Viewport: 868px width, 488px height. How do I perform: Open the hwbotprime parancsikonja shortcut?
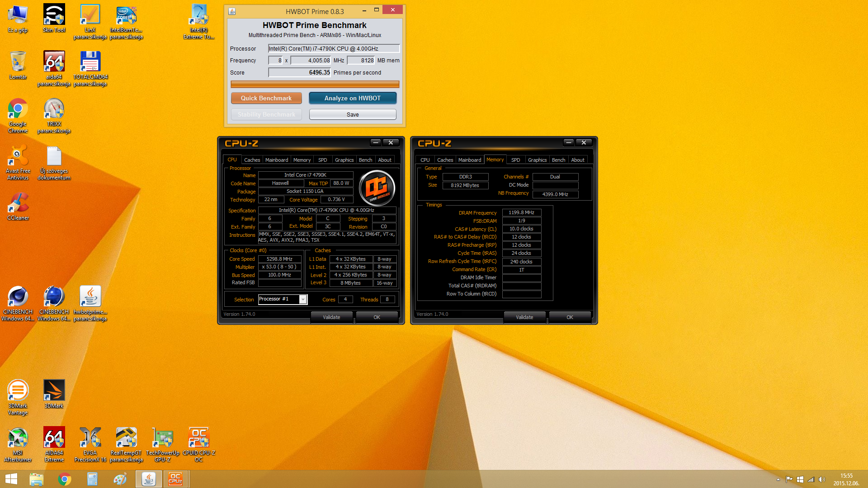pos(90,303)
